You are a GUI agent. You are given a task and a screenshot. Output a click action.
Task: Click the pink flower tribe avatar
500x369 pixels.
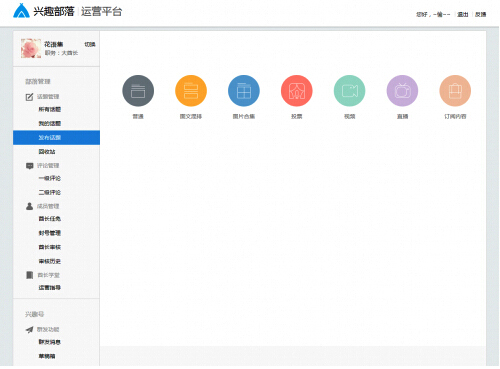(31, 48)
